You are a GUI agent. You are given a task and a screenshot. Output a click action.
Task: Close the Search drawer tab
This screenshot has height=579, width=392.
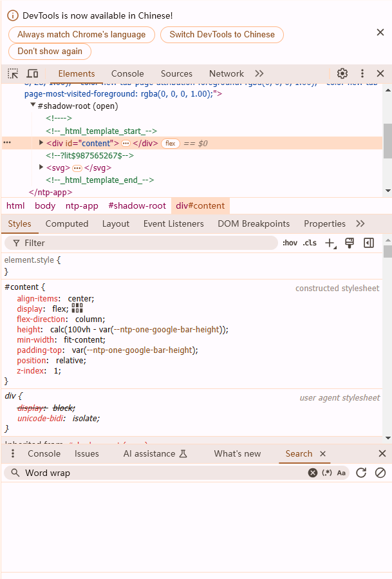coord(322,453)
